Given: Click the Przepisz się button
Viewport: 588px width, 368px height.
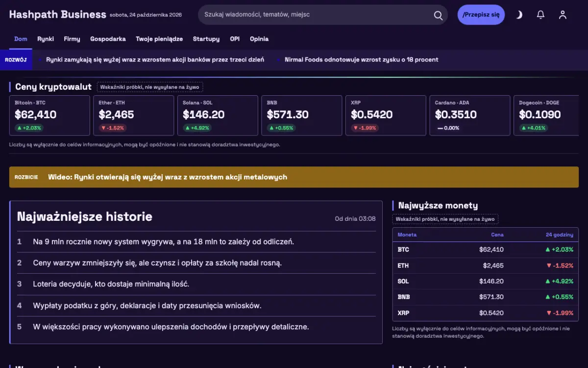Looking at the screenshot, I should tap(481, 15).
